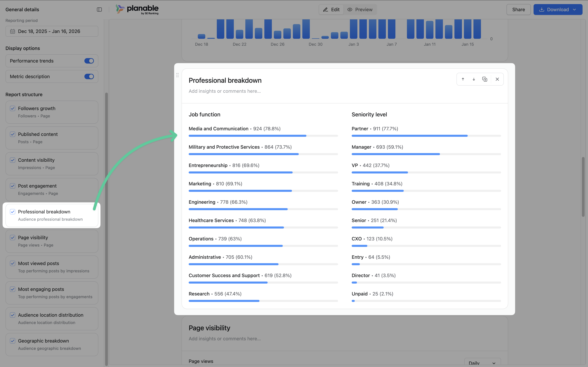588x367 pixels.
Task: Move Professional breakdown section down
Action: pos(473,79)
